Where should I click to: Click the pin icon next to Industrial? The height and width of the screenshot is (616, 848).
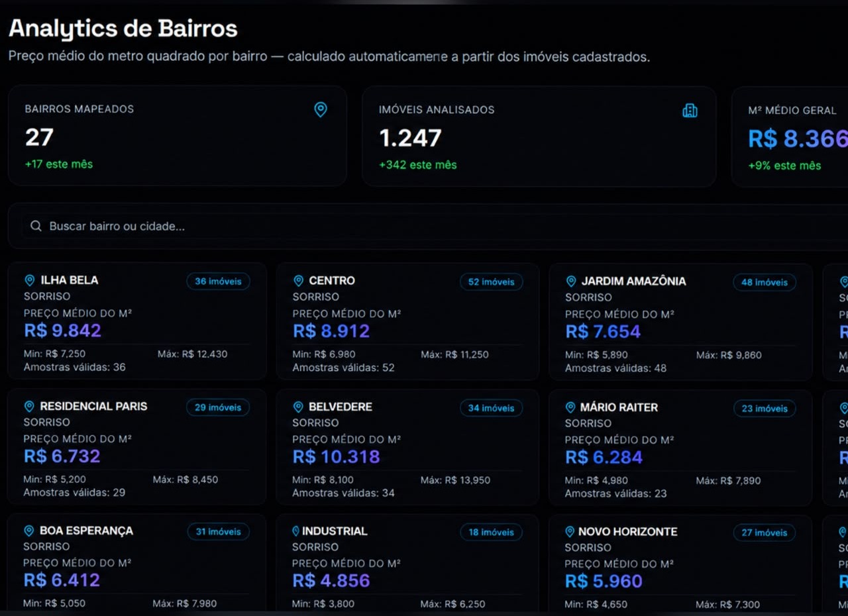click(x=296, y=531)
